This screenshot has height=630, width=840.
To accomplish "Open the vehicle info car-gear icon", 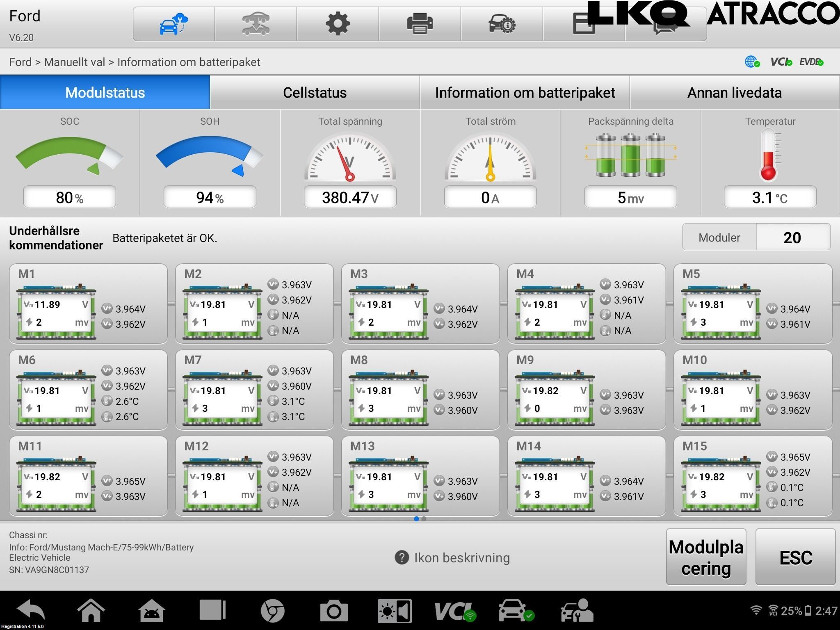I will click(x=502, y=24).
